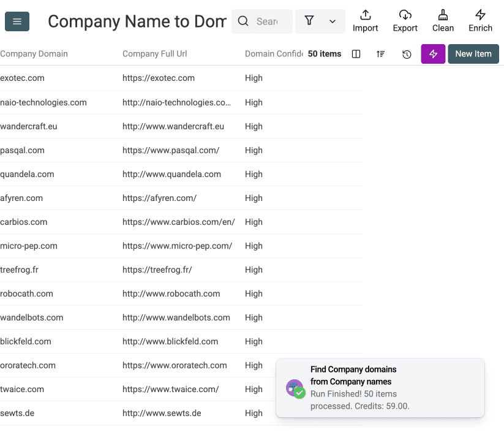Click the High confidence for blickfeld.com
This screenshot has height=432, width=504.
click(254, 341)
